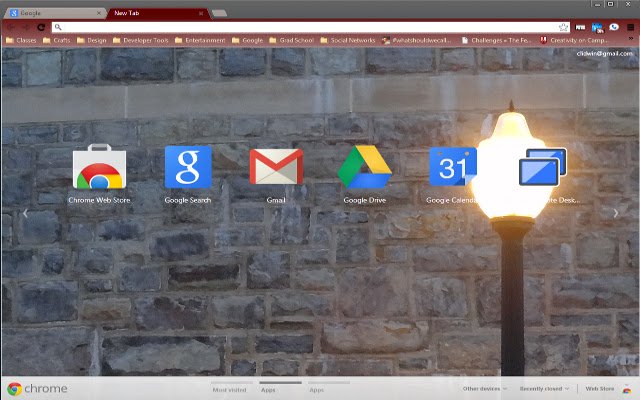Open a new tab with the new-tab button
The width and height of the screenshot is (640, 400).
219,13
